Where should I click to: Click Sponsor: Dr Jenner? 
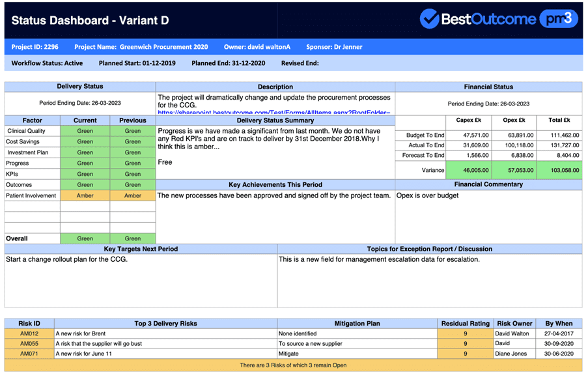pyautogui.click(x=334, y=47)
